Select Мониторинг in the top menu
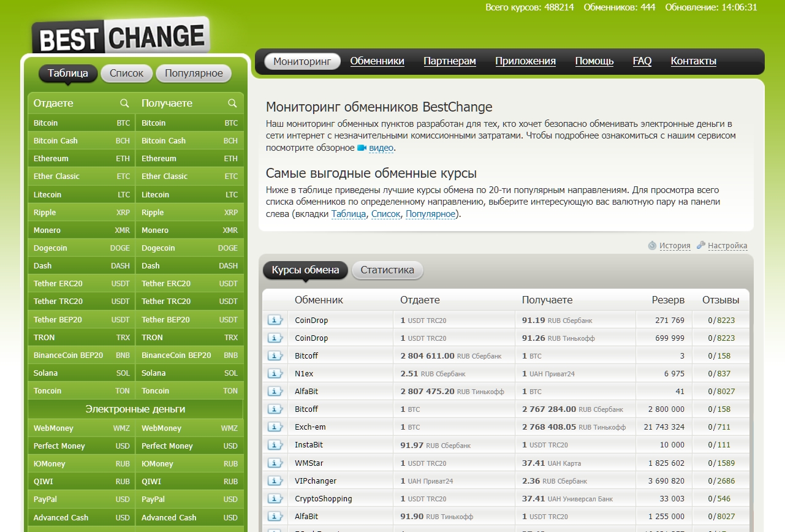785x532 pixels. point(302,61)
